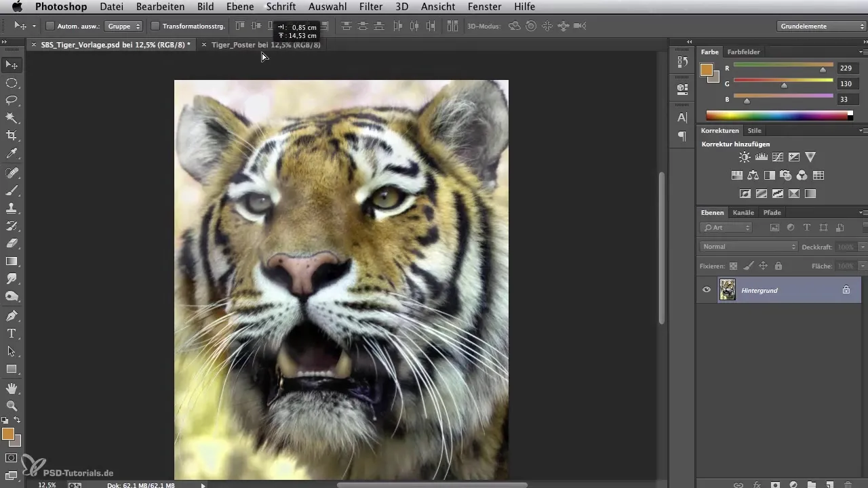
Task: Add a Color Balance adjustment
Action: pos(753,175)
